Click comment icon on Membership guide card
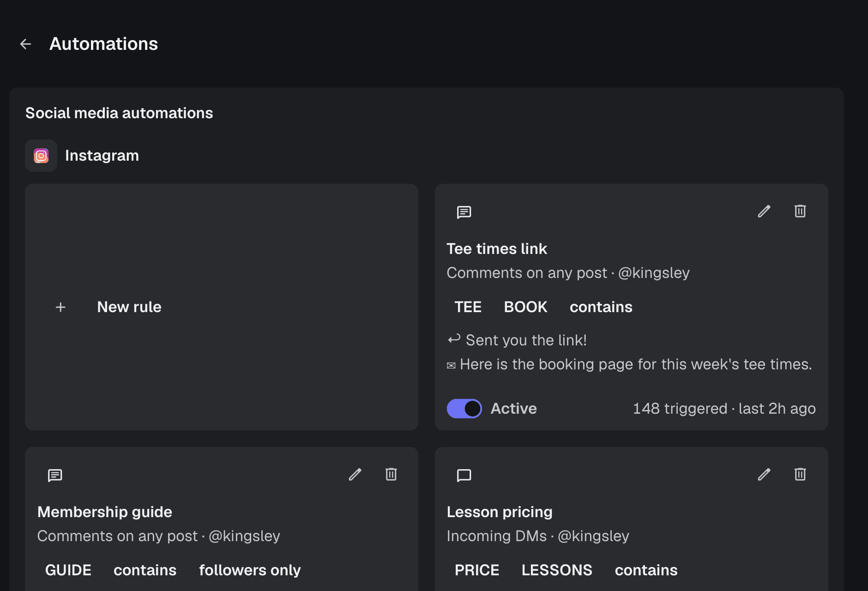 (55, 476)
